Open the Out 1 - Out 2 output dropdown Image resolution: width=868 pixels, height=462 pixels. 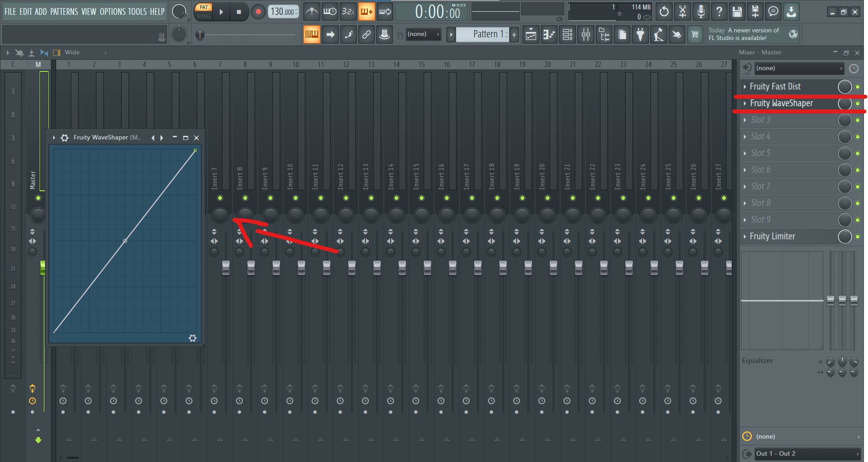tap(807, 453)
